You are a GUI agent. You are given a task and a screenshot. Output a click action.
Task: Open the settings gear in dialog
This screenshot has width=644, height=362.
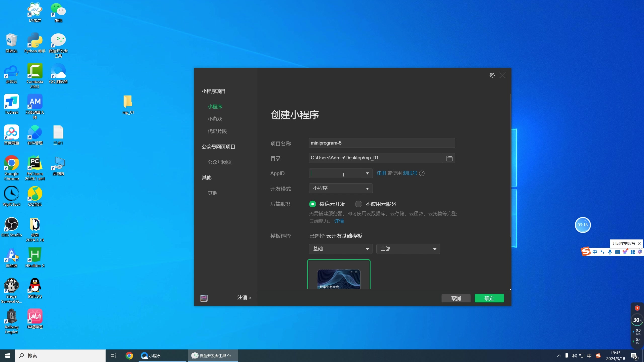[492, 75]
